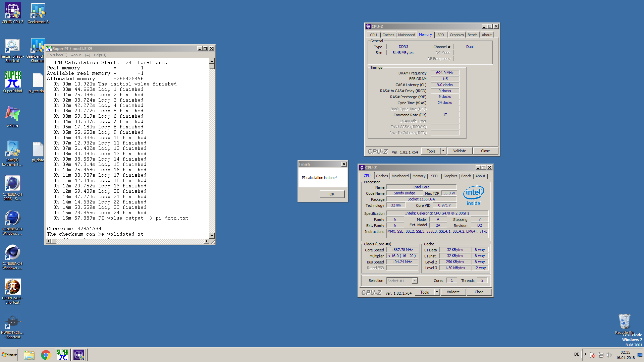Open the Intel(R) Extreme Tuning icon
Viewport: 644px width, 362px height.
[12, 154]
